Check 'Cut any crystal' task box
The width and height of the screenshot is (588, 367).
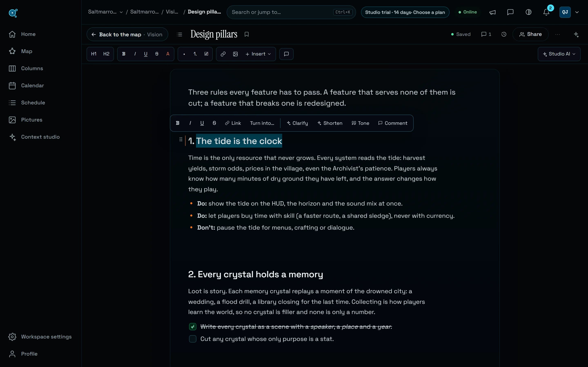[x=193, y=339]
